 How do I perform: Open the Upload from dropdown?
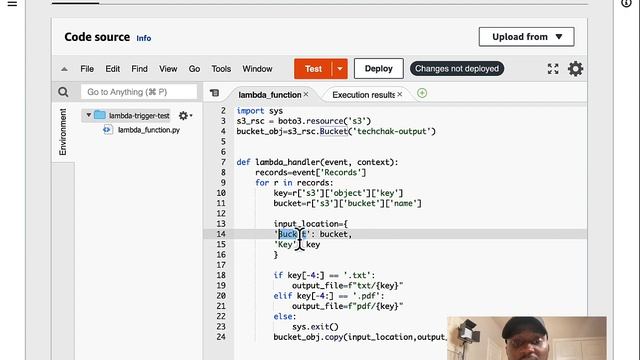click(x=527, y=37)
